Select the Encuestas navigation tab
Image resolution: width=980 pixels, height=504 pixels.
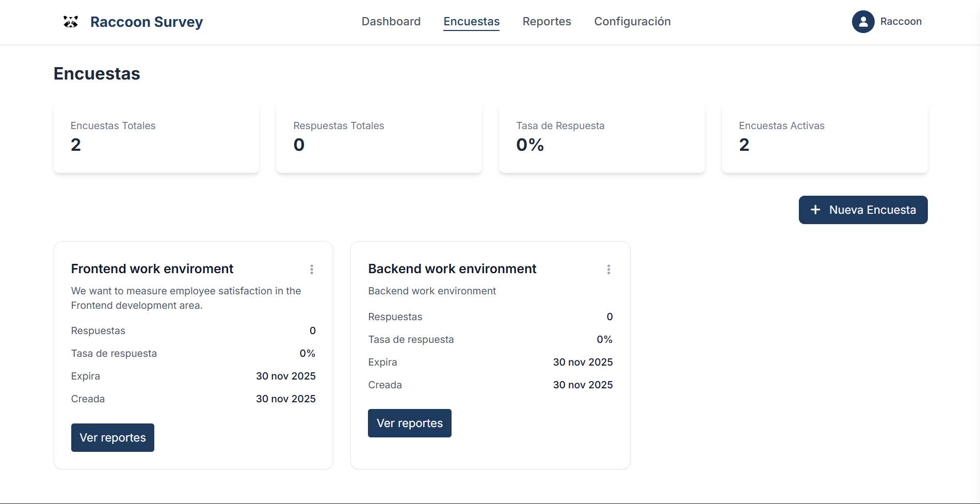(x=471, y=22)
